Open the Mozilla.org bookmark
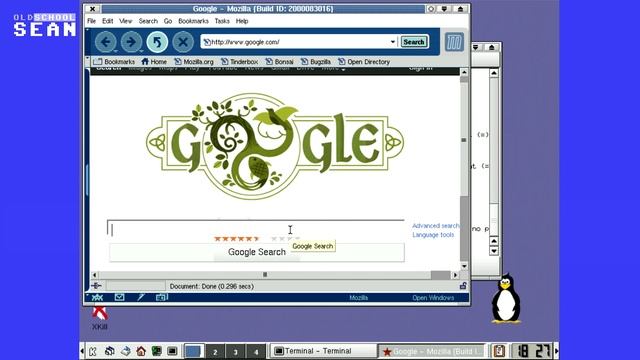The width and height of the screenshot is (640, 360). coord(194,62)
